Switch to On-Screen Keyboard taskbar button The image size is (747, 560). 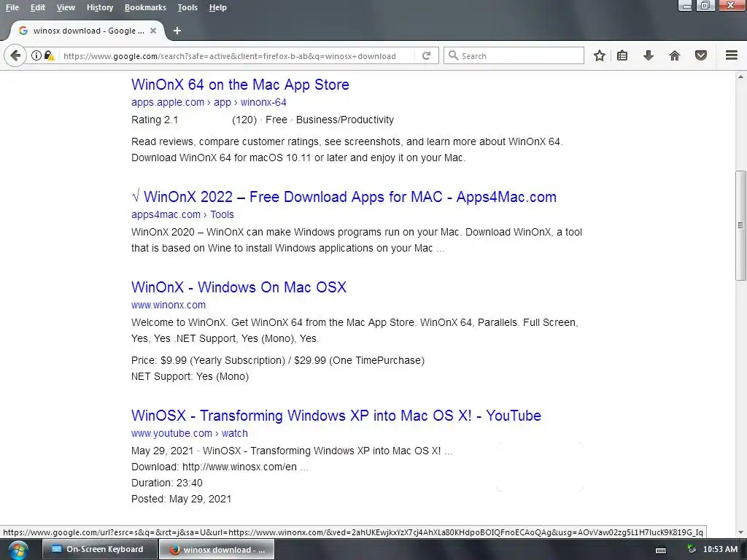coord(99,550)
